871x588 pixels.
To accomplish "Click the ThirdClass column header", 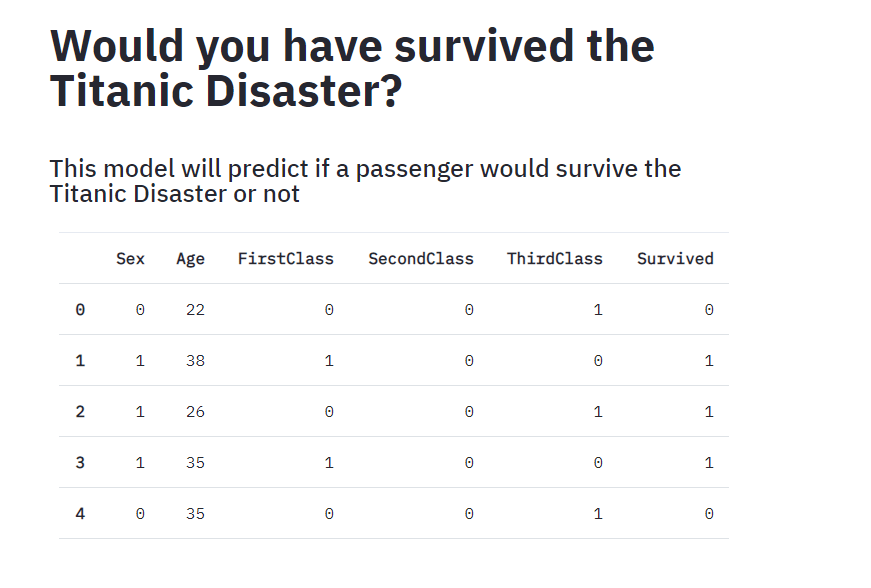I will tap(554, 259).
